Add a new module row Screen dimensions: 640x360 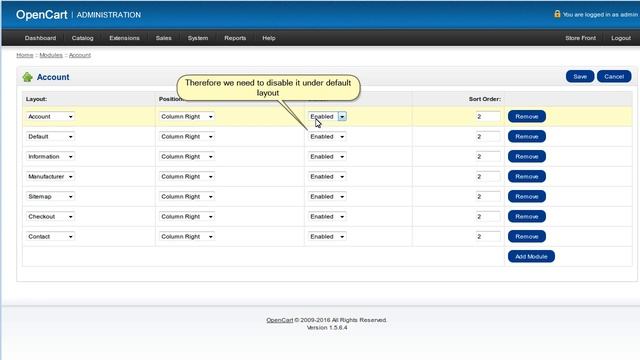click(x=531, y=256)
